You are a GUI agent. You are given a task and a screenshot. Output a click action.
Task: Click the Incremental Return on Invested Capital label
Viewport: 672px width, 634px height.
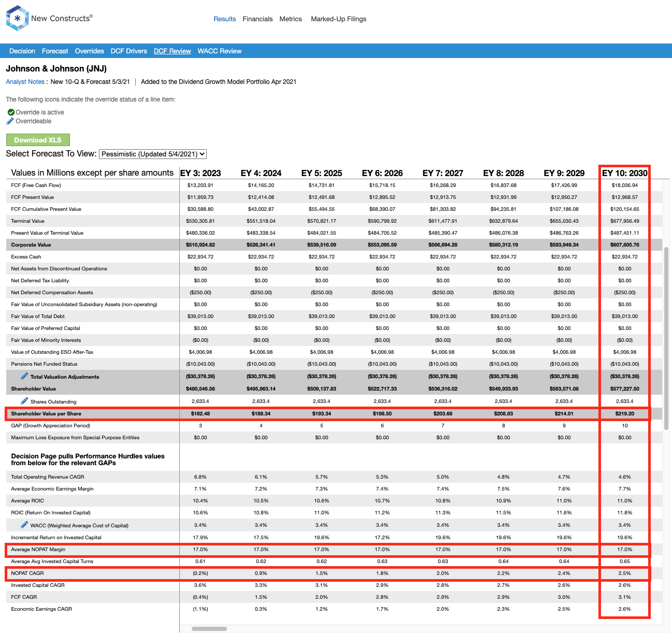point(56,537)
